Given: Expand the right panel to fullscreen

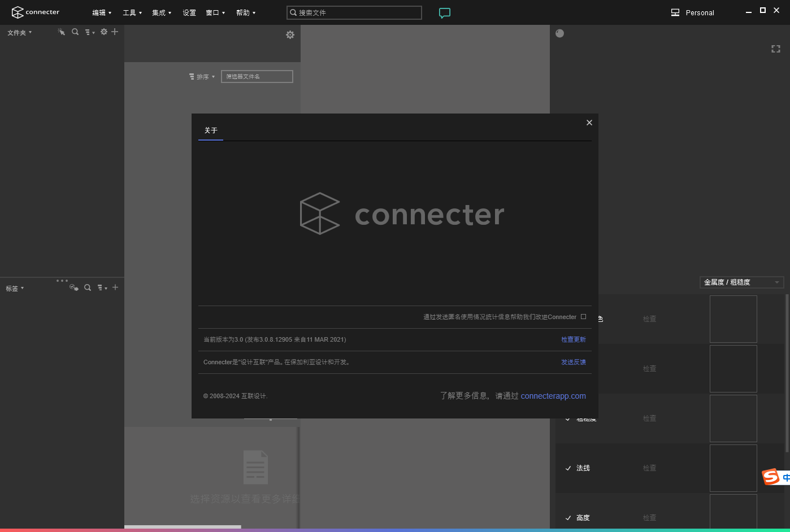Looking at the screenshot, I should click(x=775, y=49).
